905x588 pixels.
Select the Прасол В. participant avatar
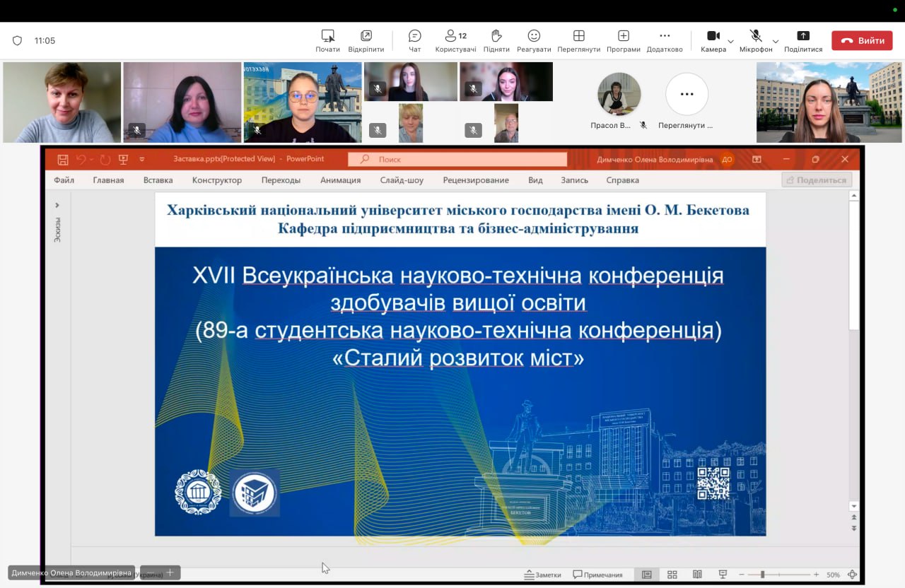tap(619, 94)
